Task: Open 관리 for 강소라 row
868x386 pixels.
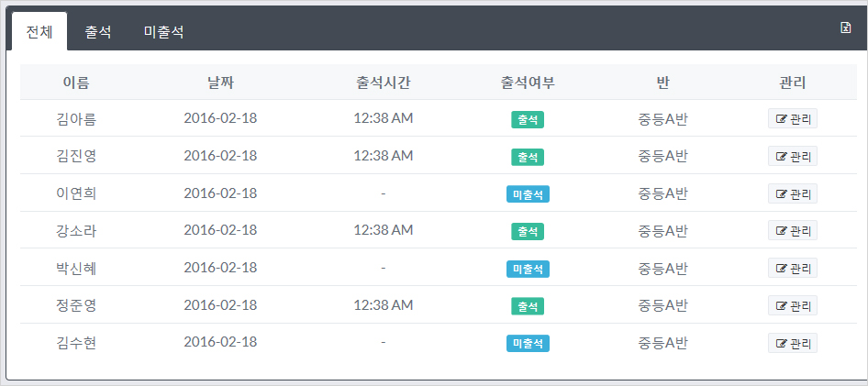Action: pyautogui.click(x=793, y=231)
